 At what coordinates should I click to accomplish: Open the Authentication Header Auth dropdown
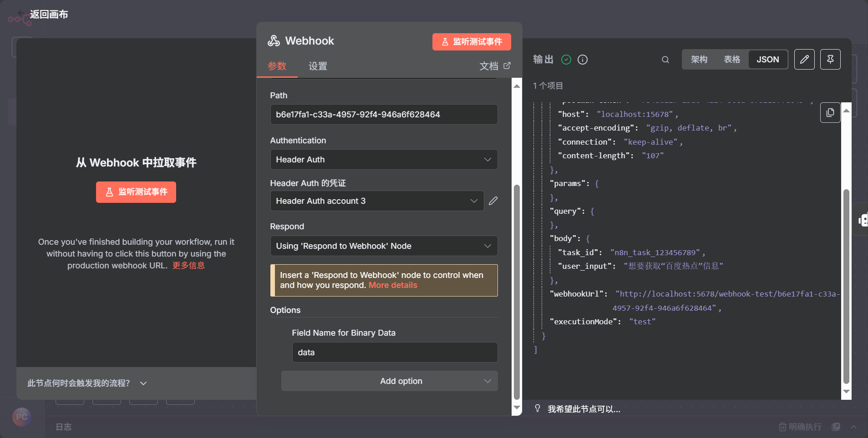click(x=384, y=160)
